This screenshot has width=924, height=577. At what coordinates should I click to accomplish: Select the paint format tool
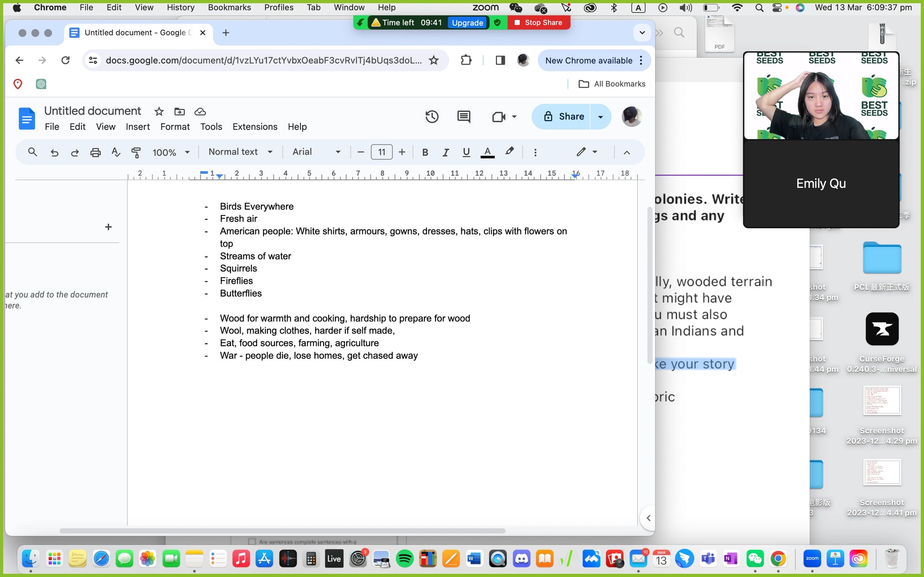click(136, 152)
